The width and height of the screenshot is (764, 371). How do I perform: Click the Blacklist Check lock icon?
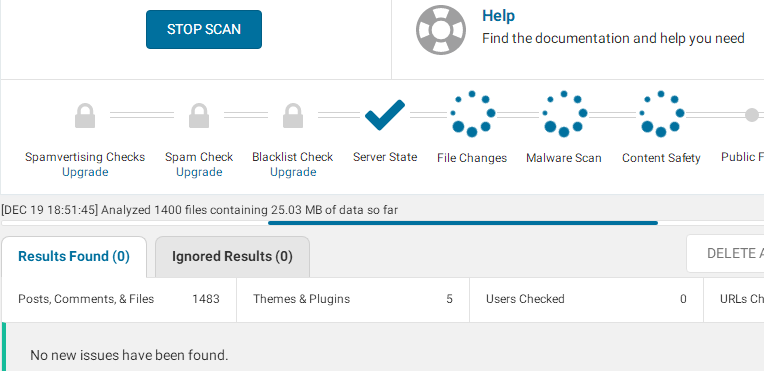tap(293, 116)
